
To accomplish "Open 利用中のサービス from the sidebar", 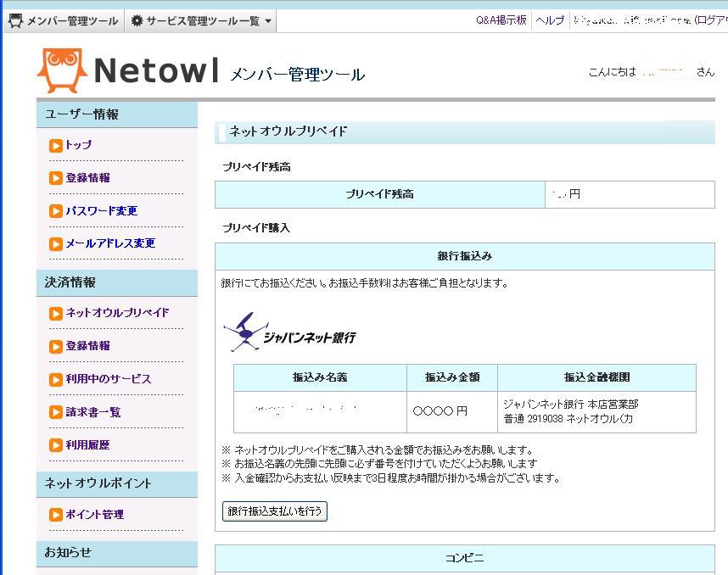I will pyautogui.click(x=109, y=379).
